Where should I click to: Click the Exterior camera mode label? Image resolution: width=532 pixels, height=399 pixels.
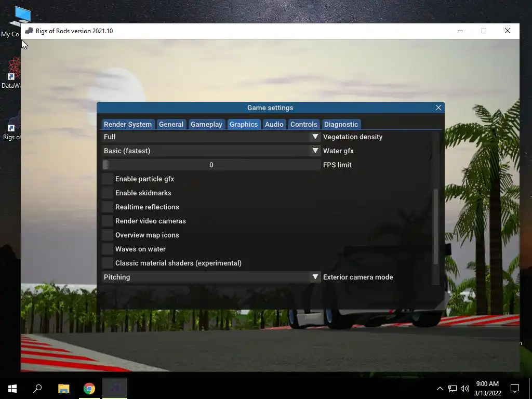point(358,277)
